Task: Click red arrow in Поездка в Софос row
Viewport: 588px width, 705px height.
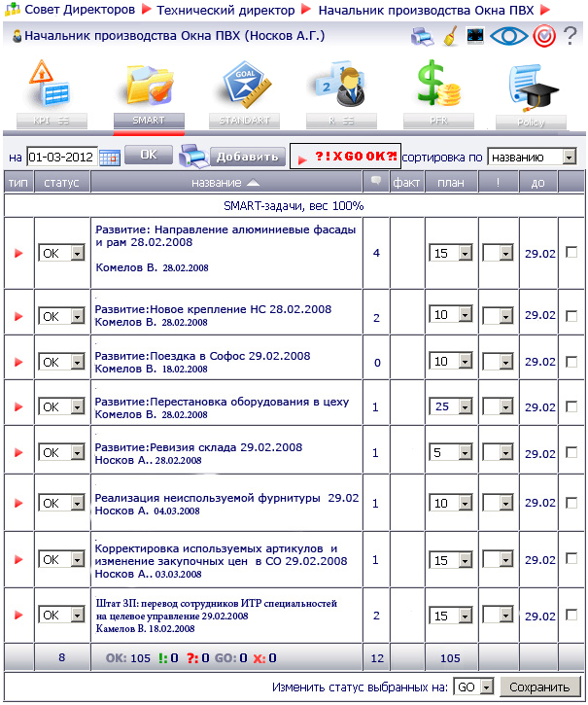Action: 18,362
